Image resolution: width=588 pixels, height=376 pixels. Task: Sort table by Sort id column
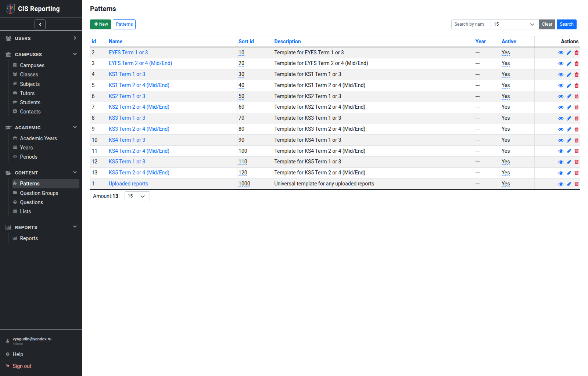pyautogui.click(x=246, y=41)
